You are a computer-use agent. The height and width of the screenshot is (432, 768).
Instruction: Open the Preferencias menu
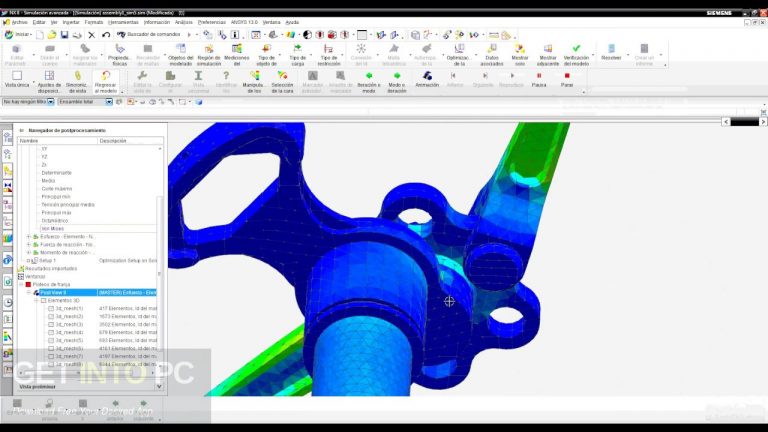click(x=212, y=22)
